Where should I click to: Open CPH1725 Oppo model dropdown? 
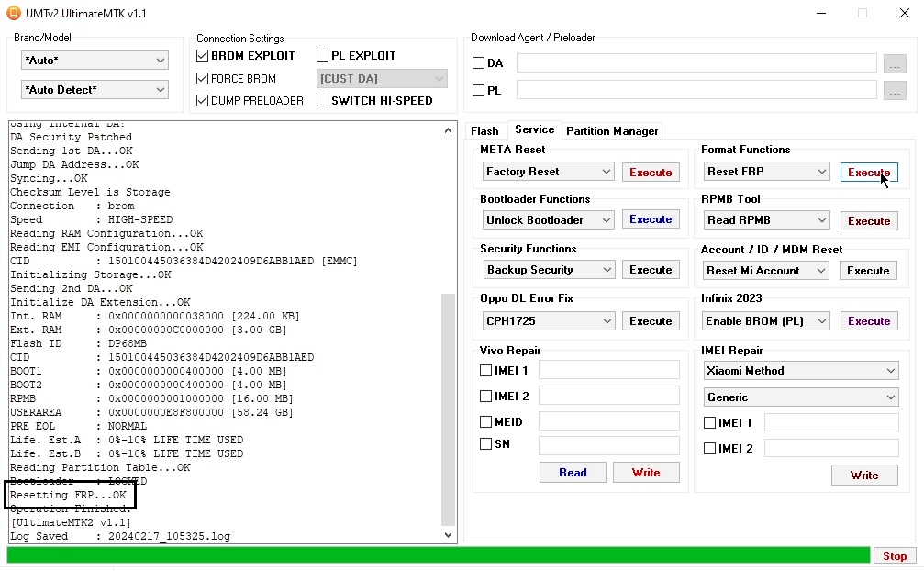(548, 321)
